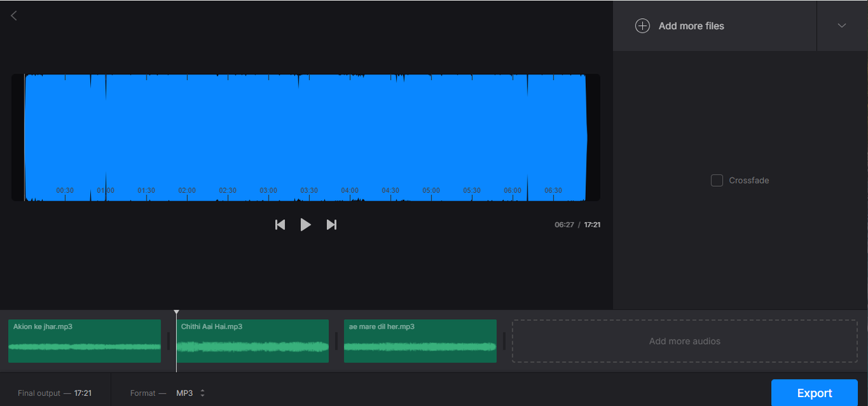Viewport: 868px width, 406px height.
Task: Click the divider handle after ae mare dil her.mp3
Action: click(x=504, y=342)
